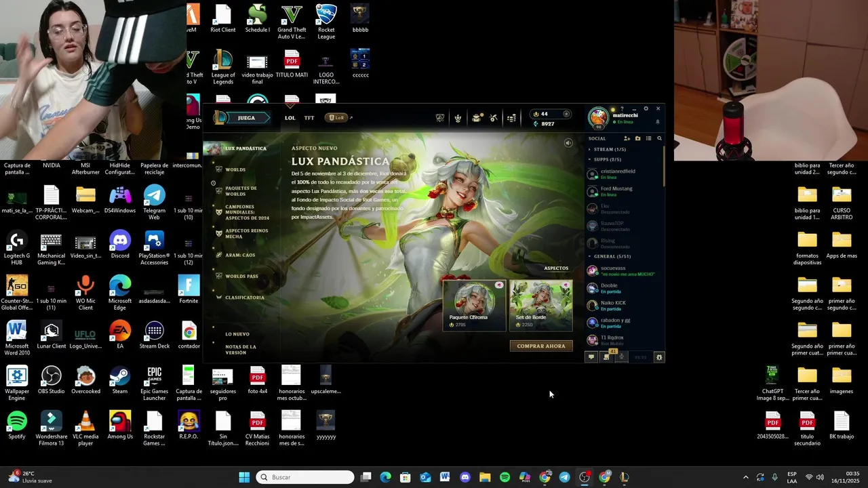The image size is (868, 488).
Task: Open chat with Ford Mustang
Action: click(625, 191)
